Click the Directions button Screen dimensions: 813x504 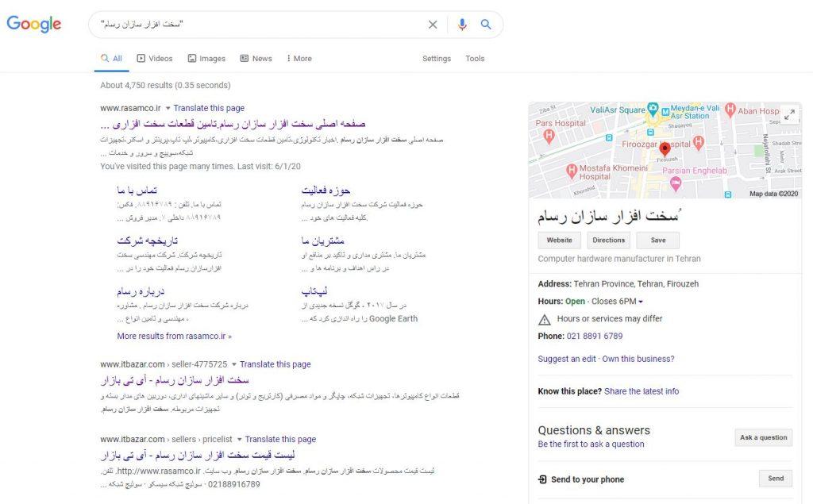pyautogui.click(x=608, y=240)
